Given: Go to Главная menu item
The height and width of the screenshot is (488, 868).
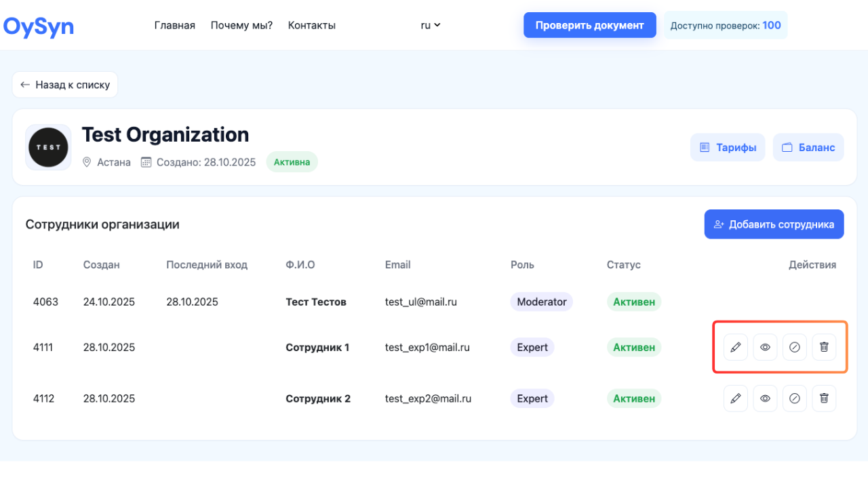Looking at the screenshot, I should [174, 25].
